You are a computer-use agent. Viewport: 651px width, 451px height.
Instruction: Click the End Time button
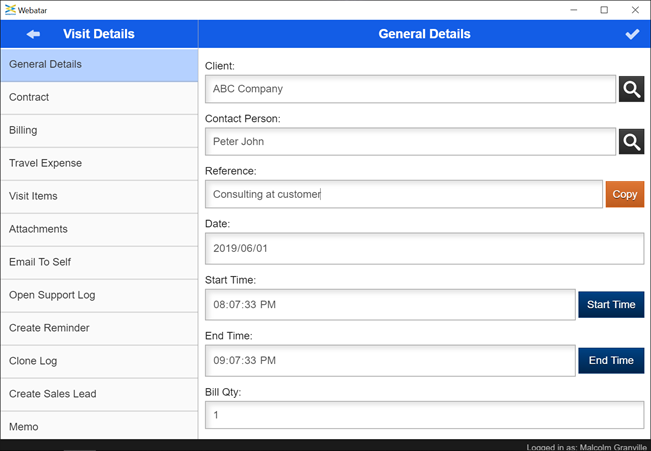click(x=610, y=360)
